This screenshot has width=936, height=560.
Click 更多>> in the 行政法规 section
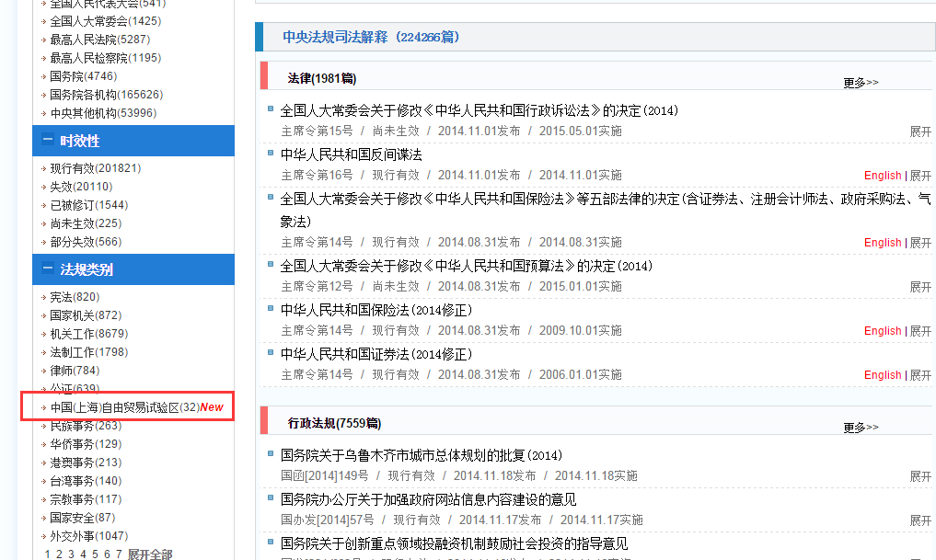(861, 428)
